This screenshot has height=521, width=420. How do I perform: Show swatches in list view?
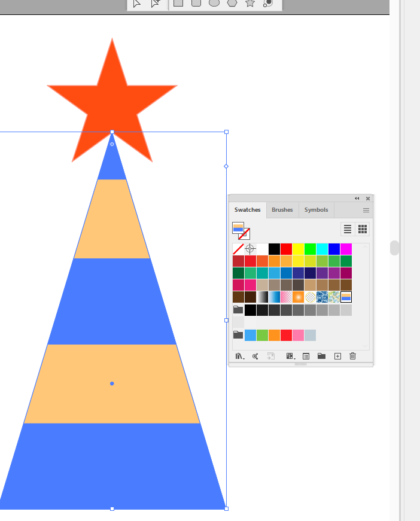[x=348, y=229]
